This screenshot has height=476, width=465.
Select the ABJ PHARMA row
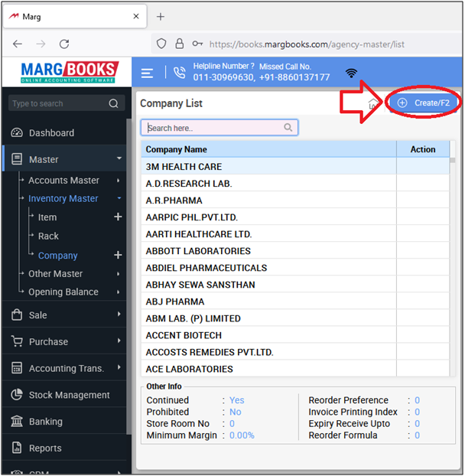coord(295,302)
